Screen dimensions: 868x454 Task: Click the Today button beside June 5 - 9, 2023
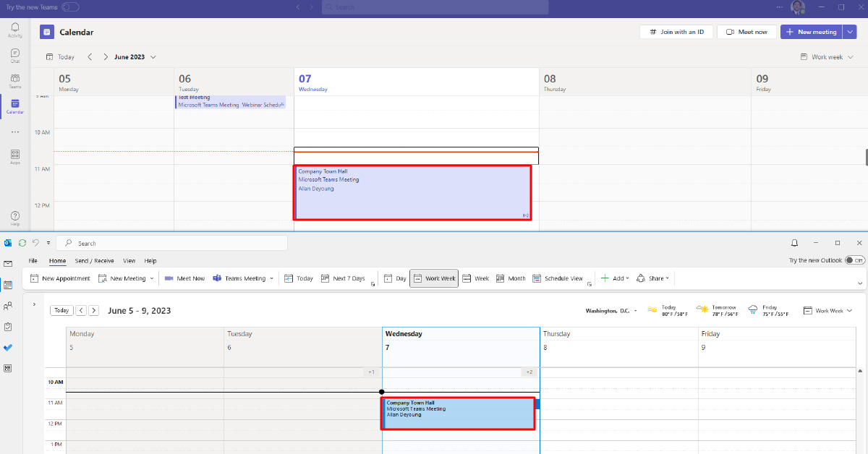pyautogui.click(x=61, y=310)
